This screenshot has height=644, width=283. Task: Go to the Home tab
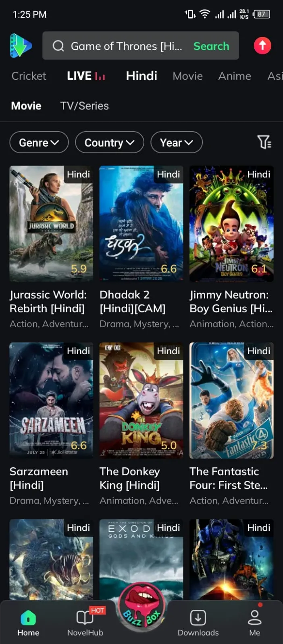(28, 623)
